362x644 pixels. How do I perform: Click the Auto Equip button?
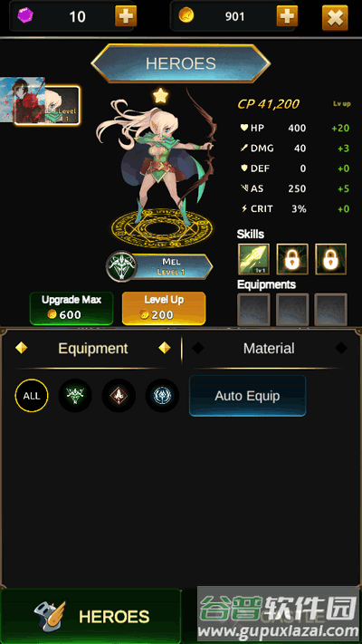pos(247,396)
